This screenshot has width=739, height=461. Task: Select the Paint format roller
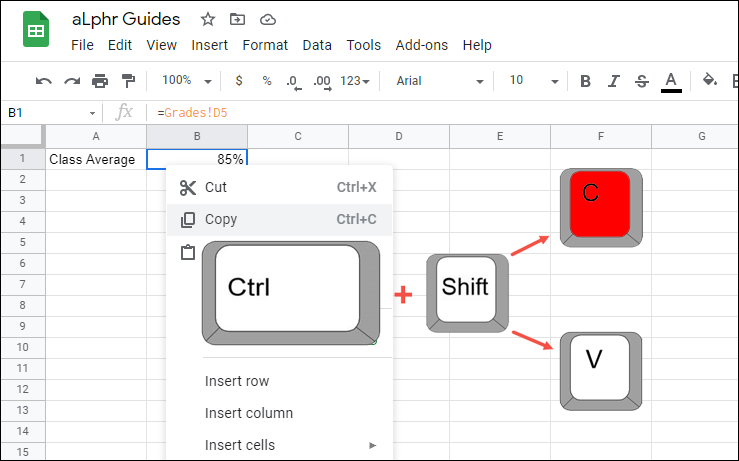(128, 81)
